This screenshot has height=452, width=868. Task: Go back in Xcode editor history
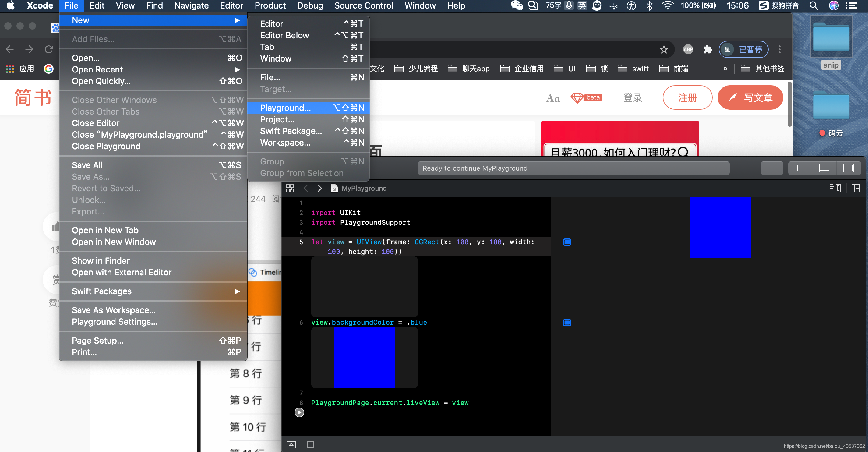pyautogui.click(x=306, y=188)
